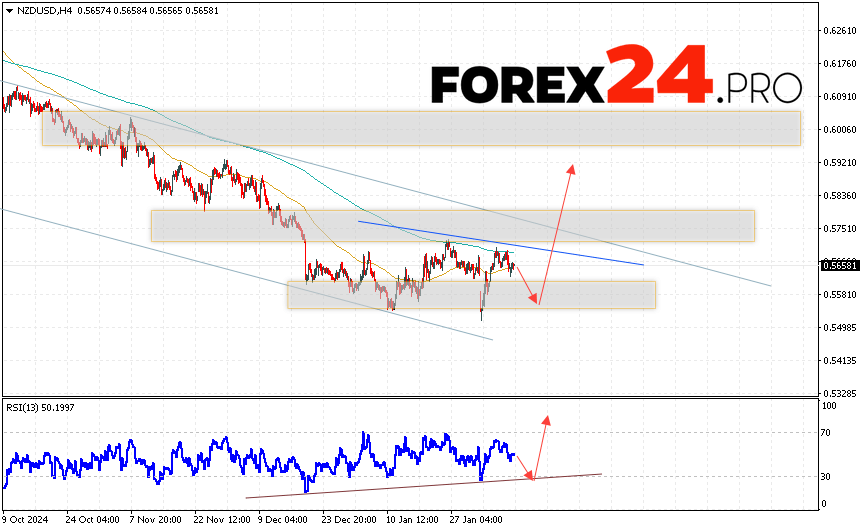The width and height of the screenshot is (864, 531).
Task: Click the RSI 70 level label
Action: click(828, 433)
